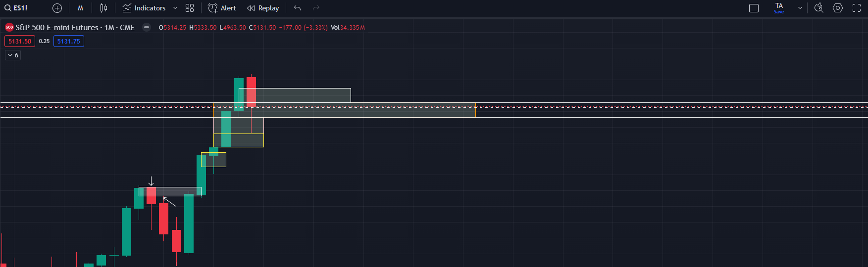Viewport: 868px width, 267px height.
Task: Click the market status dash icon
Action: (147, 27)
